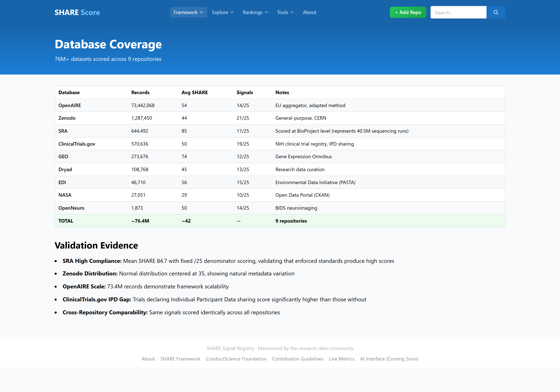
Task: Click the 27,051 records value
Action: click(x=138, y=195)
